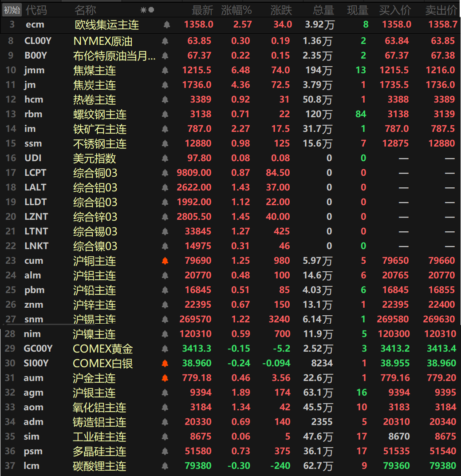Viewport: 461px width, 476px height.
Task: Select the NYMEX原油 contract name
Action: [x=103, y=41]
